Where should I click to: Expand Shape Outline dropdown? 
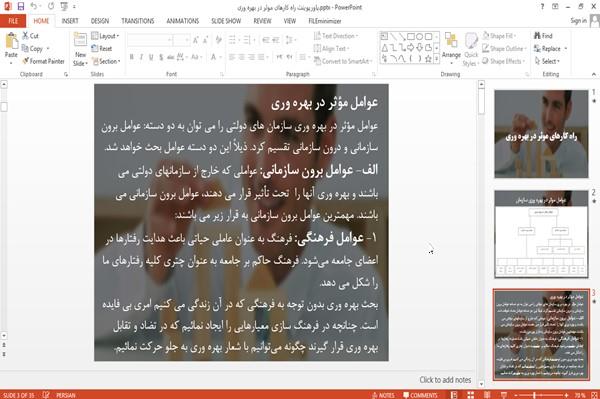coord(504,49)
